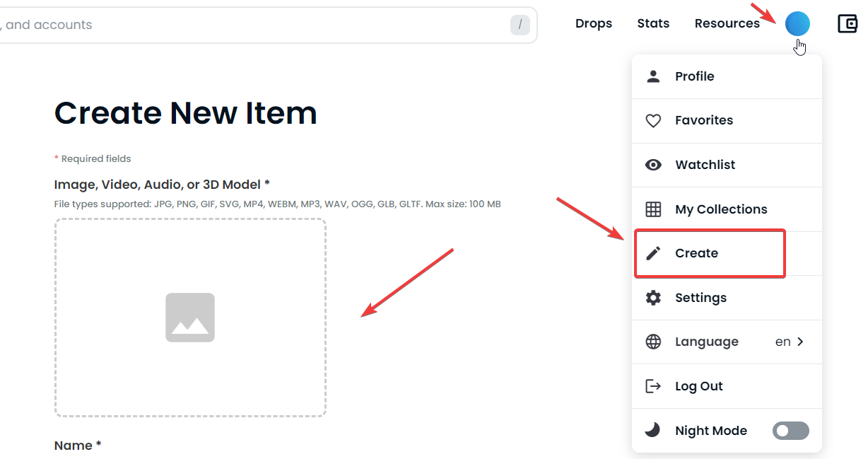Open My Collections via the grid icon
This screenshot has height=459, width=868.
[x=654, y=209]
